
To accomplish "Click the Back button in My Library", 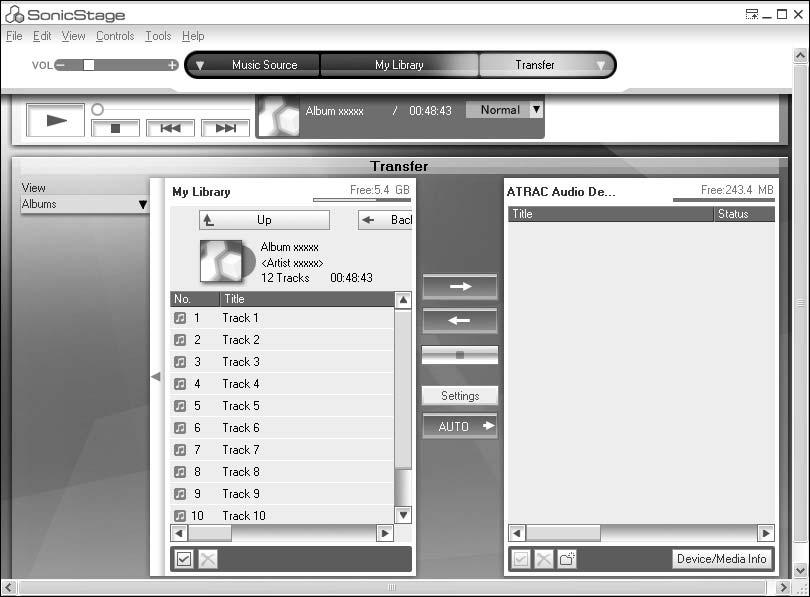I will [x=385, y=220].
